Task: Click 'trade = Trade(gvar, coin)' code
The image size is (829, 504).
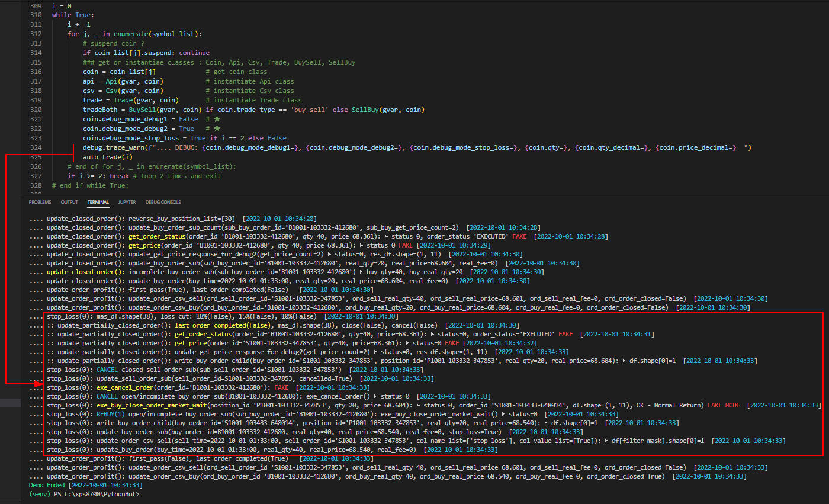Action: (x=131, y=100)
